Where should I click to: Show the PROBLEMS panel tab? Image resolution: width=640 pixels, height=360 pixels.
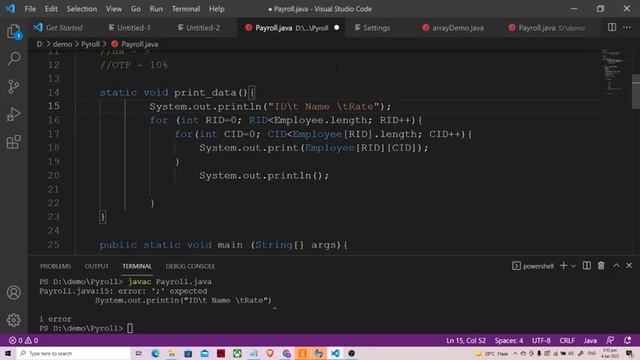click(56, 266)
